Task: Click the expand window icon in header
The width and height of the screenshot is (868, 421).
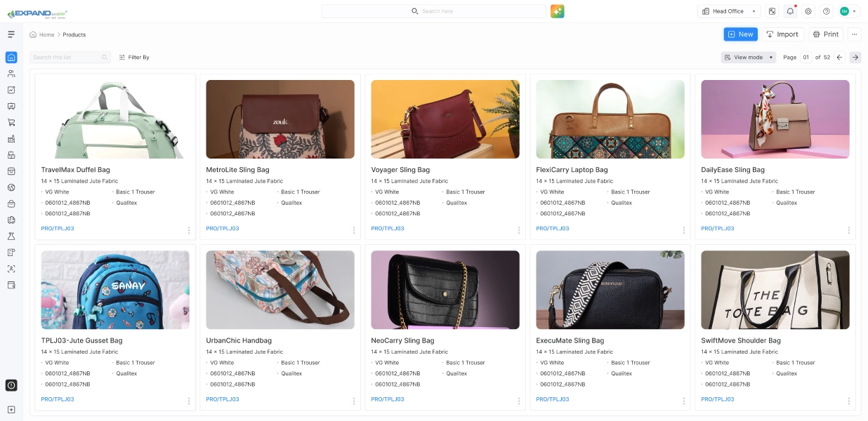Action: 772,11
